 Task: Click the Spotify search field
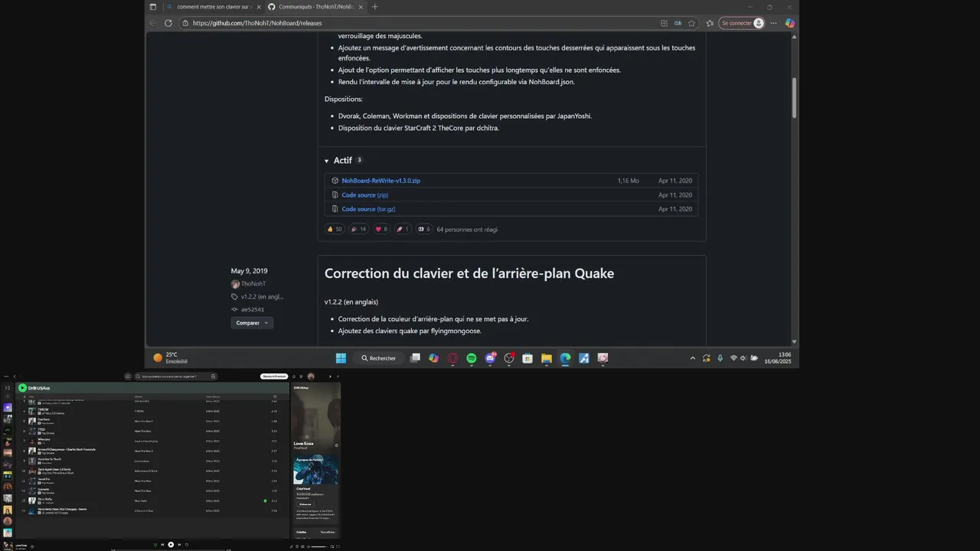176,377
